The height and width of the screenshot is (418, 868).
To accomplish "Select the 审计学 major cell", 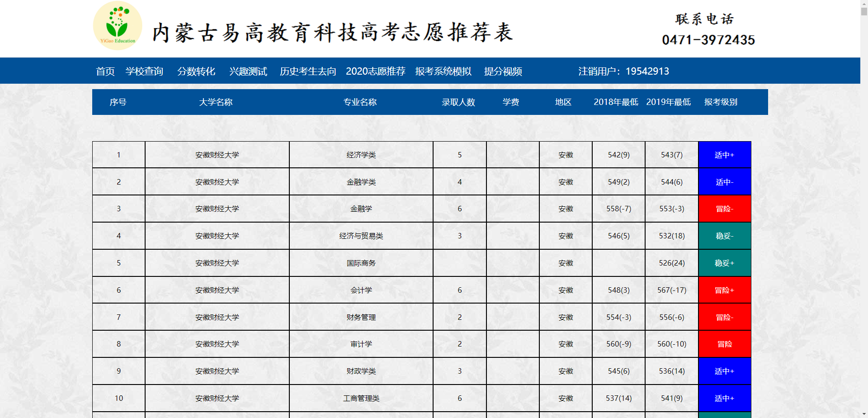I will (x=361, y=344).
